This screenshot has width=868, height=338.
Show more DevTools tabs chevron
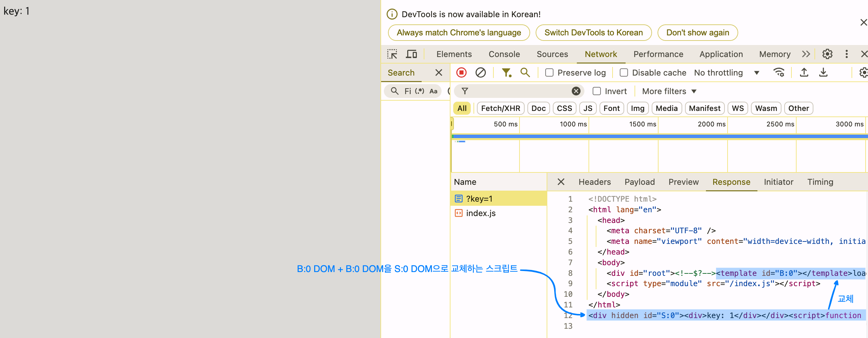pyautogui.click(x=806, y=54)
